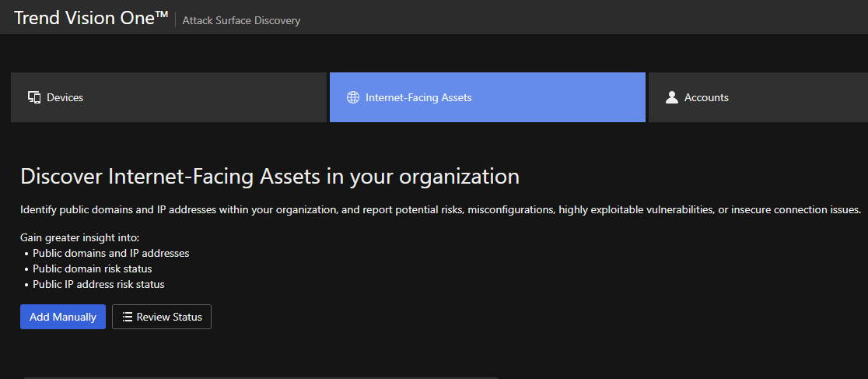Open the Accounts tab
Screen dimensions: 868x379
click(x=758, y=97)
